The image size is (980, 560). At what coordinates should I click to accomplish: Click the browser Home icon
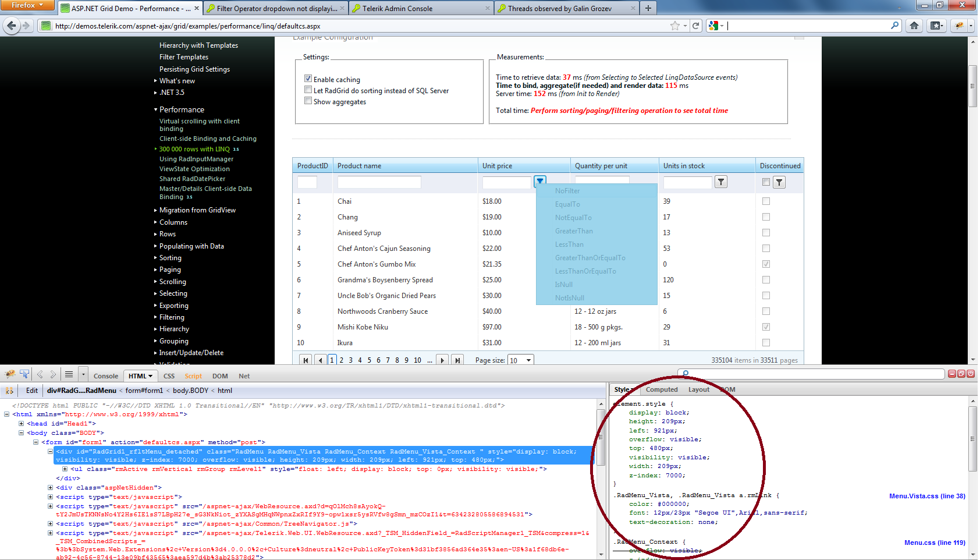coord(914,26)
